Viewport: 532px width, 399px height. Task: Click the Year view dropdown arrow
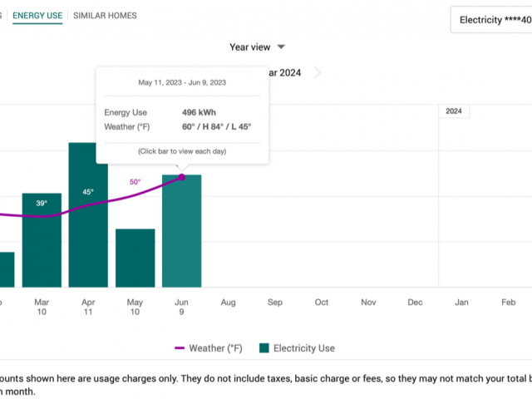[281, 47]
